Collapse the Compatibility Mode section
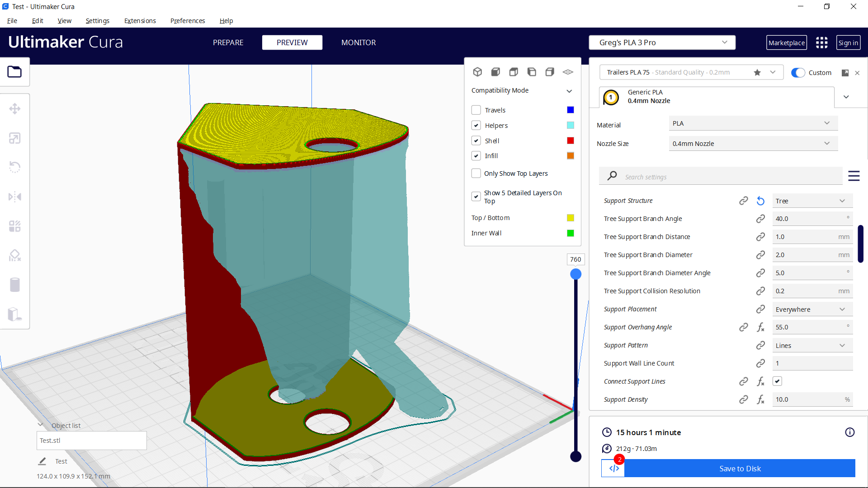The image size is (868, 488). point(569,91)
